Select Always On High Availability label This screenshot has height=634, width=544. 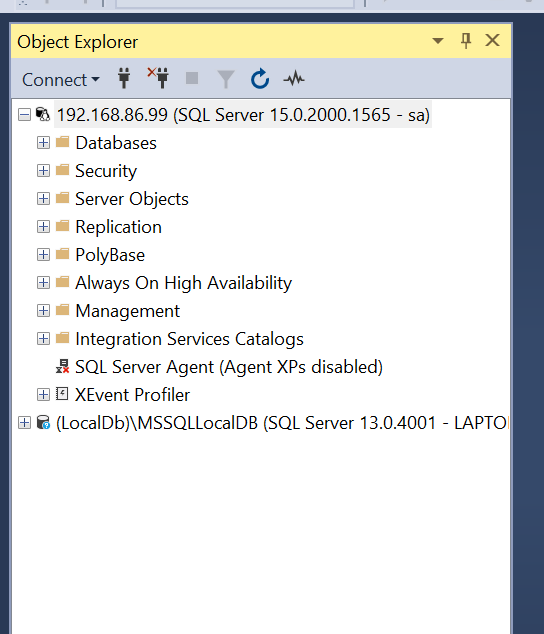[x=184, y=283]
